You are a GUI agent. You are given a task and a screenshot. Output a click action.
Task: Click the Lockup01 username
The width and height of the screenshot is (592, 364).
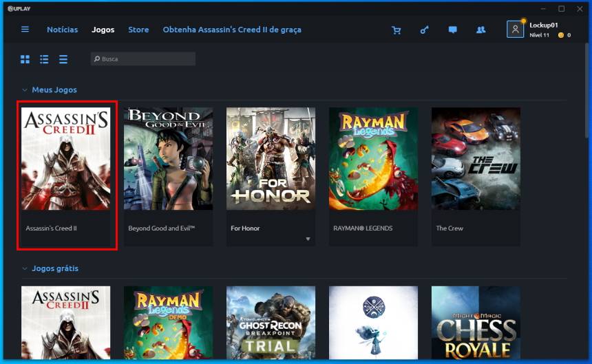point(542,25)
